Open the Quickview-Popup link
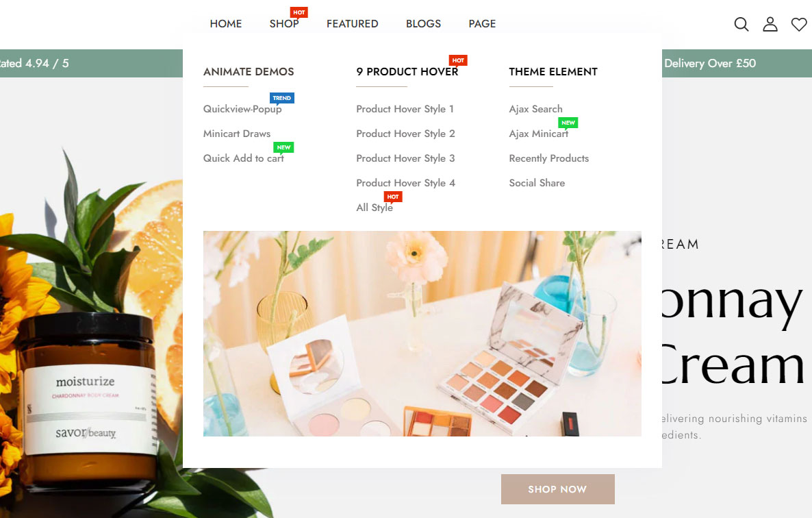The image size is (812, 518). (242, 109)
